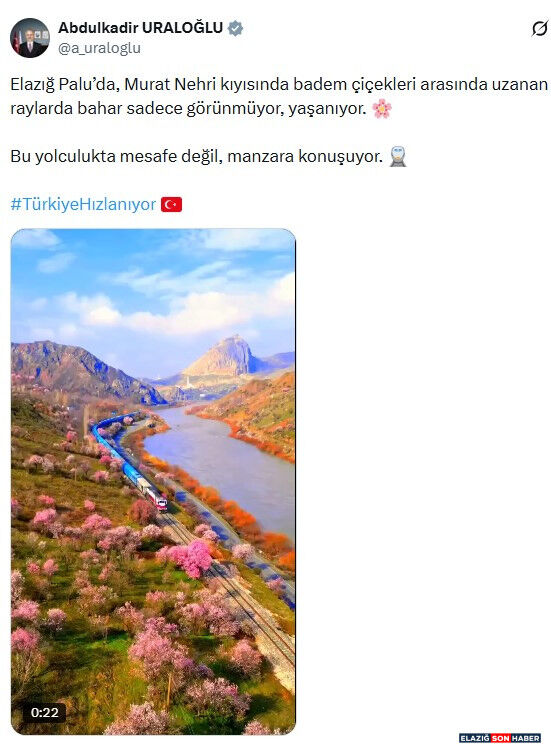The height and width of the screenshot is (753, 551).
Task: Click the blue verified badge
Action: (x=235, y=28)
